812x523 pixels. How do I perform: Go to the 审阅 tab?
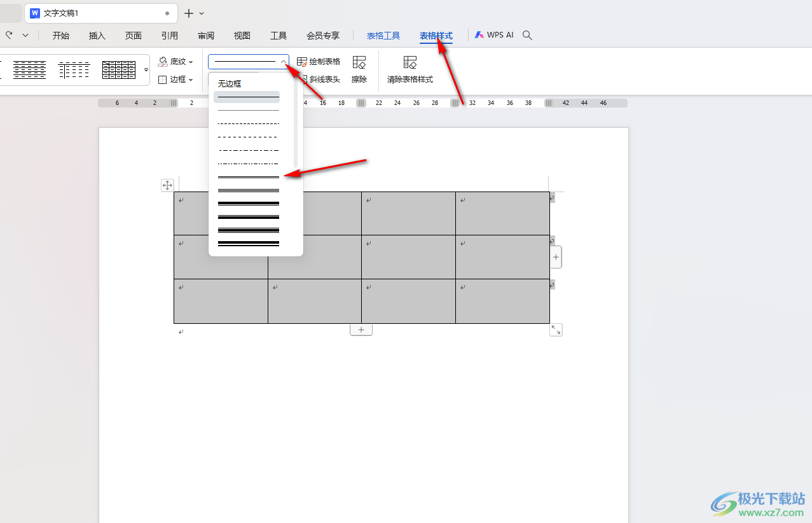pos(206,36)
